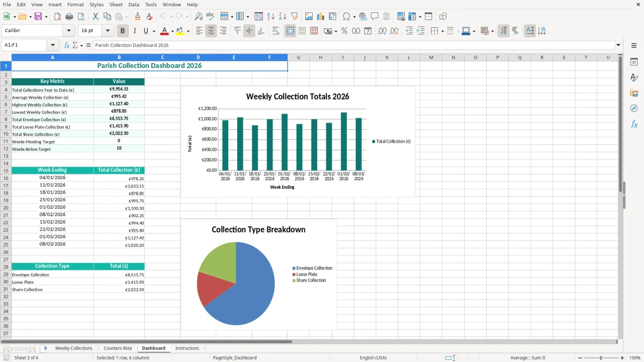Click the Open folder icon
644x362 pixels.
click(x=22, y=17)
